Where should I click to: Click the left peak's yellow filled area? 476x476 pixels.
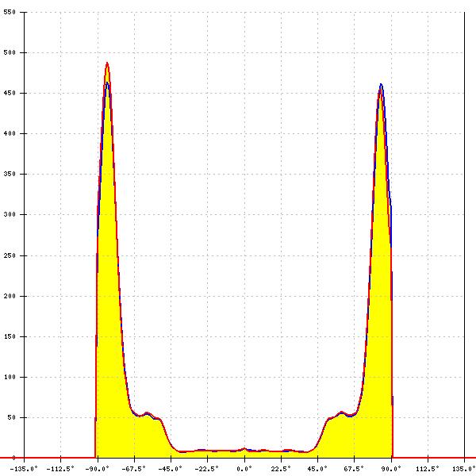click(108, 238)
